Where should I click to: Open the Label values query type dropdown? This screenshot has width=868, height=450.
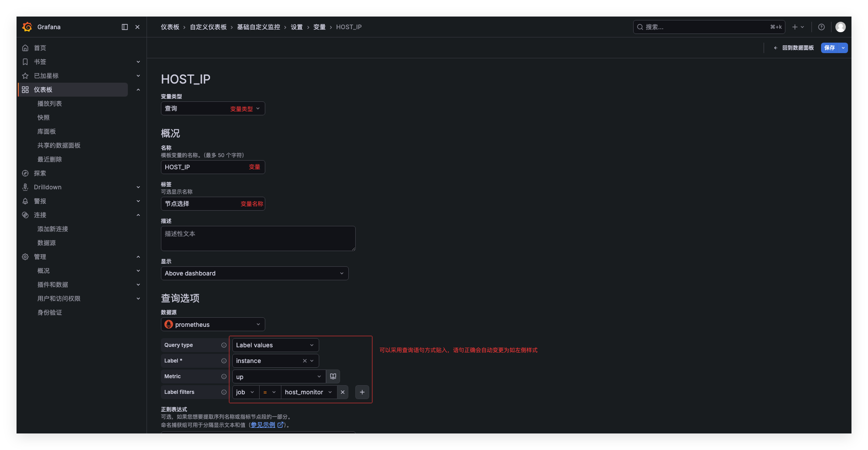276,345
